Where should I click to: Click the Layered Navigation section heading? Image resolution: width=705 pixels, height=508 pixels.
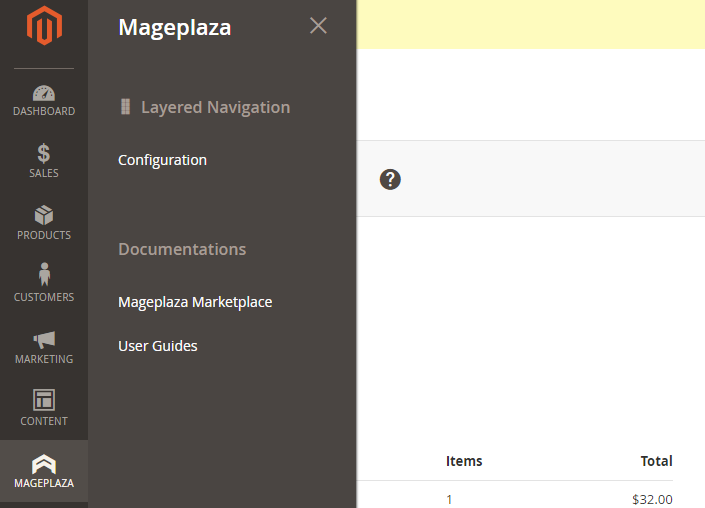click(x=215, y=107)
